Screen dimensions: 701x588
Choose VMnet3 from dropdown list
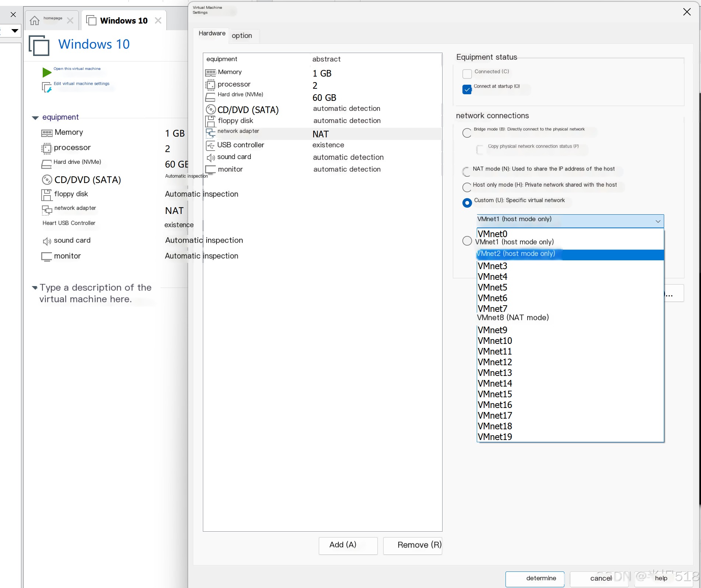[570, 266]
